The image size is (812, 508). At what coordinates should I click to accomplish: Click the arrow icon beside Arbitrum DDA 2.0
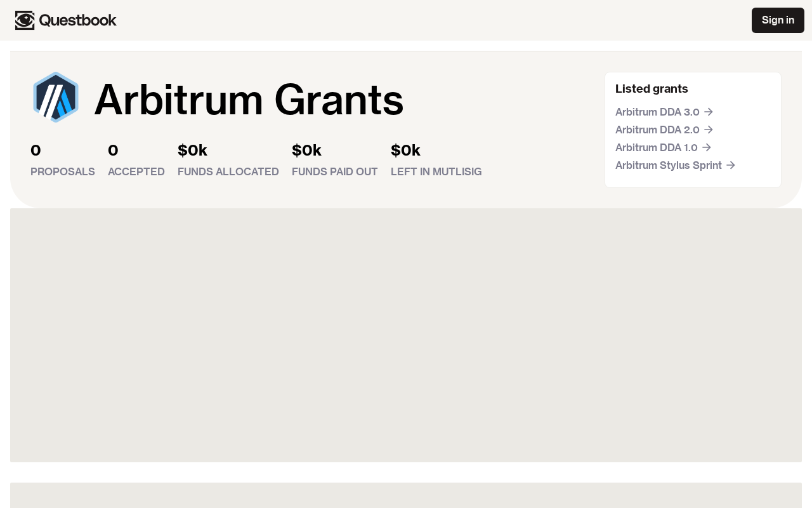(x=709, y=130)
